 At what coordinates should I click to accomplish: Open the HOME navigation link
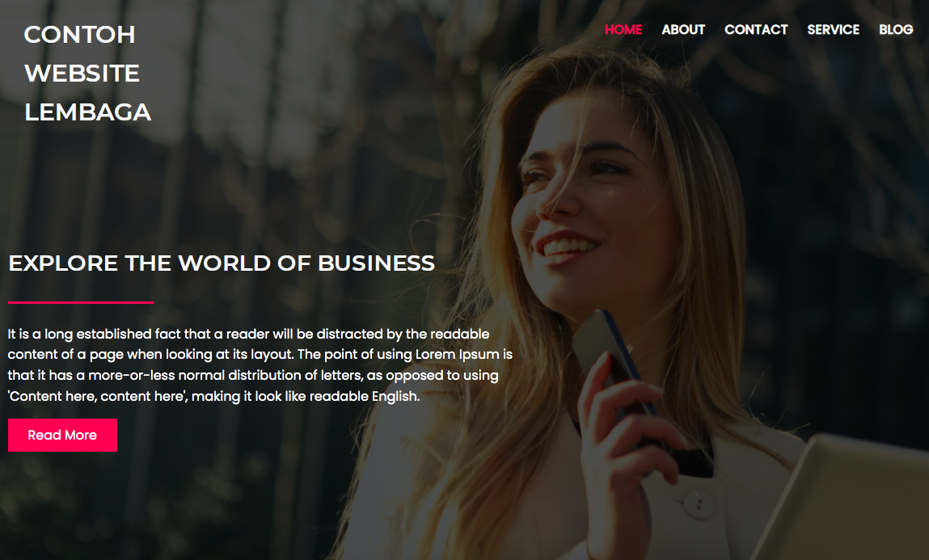[x=623, y=30]
